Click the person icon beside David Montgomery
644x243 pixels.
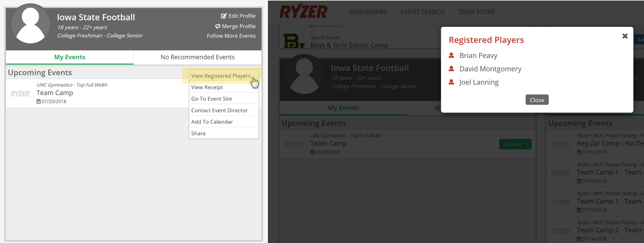451,69
